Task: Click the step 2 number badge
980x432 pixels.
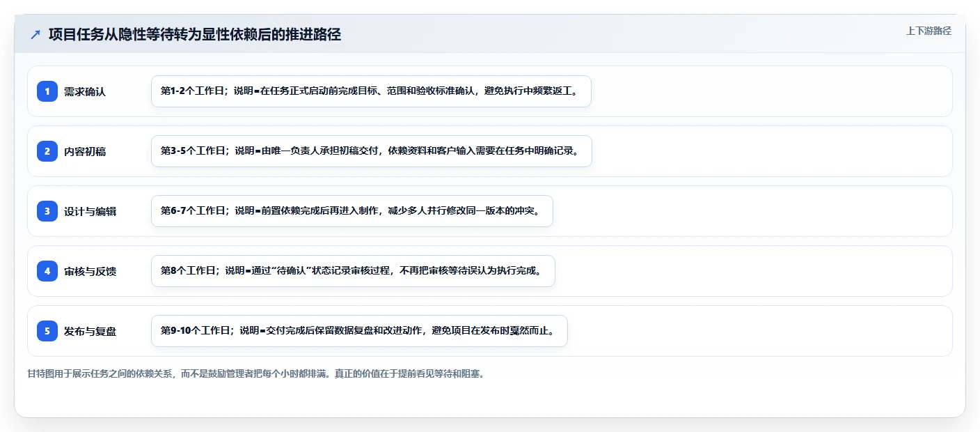Action: [x=47, y=151]
